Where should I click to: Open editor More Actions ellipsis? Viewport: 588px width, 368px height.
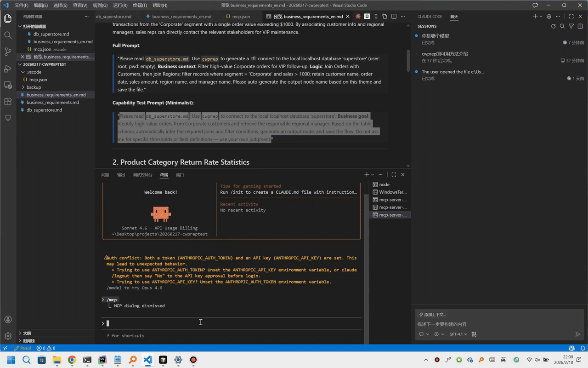tap(403, 16)
